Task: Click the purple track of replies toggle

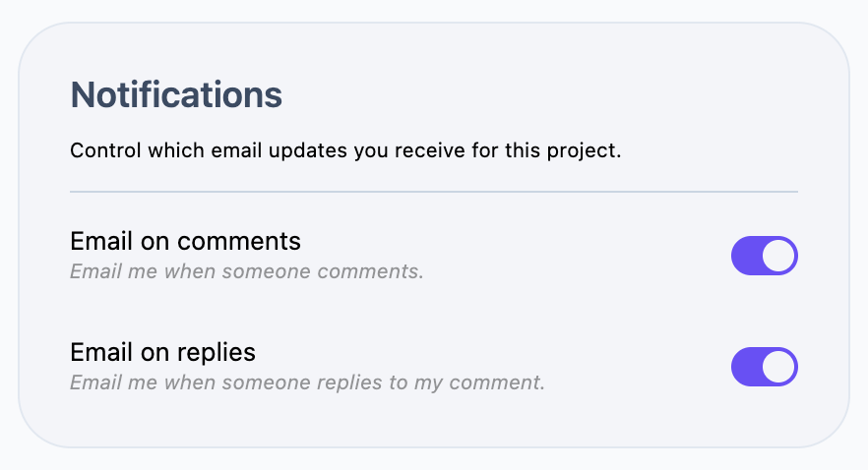Action: (x=747, y=367)
